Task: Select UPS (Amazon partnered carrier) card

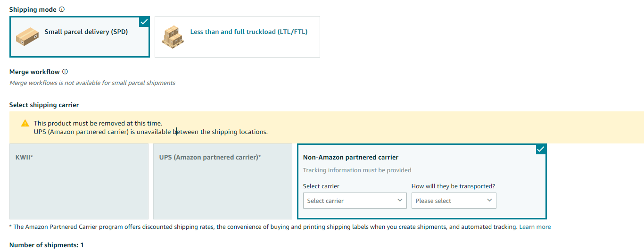Action: pos(223,182)
